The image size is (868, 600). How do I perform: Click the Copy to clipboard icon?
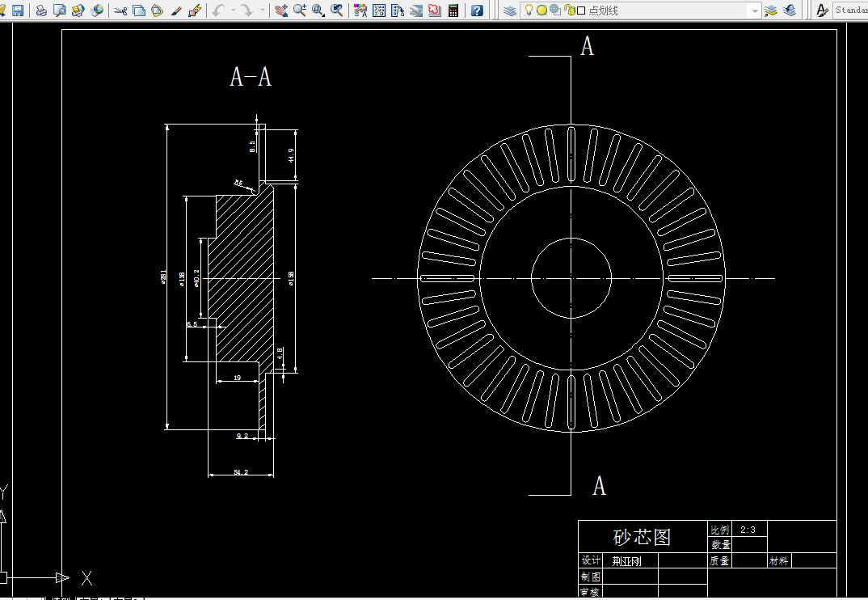139,10
